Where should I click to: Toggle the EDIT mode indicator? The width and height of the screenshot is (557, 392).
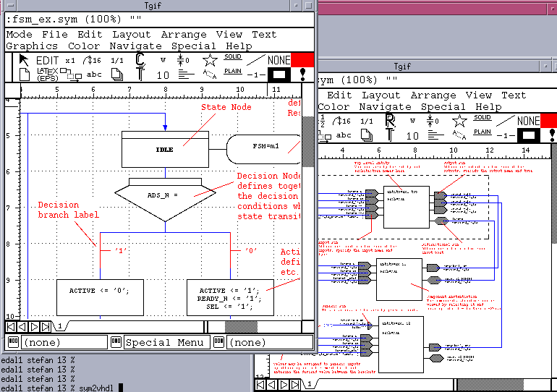pyautogui.click(x=48, y=60)
